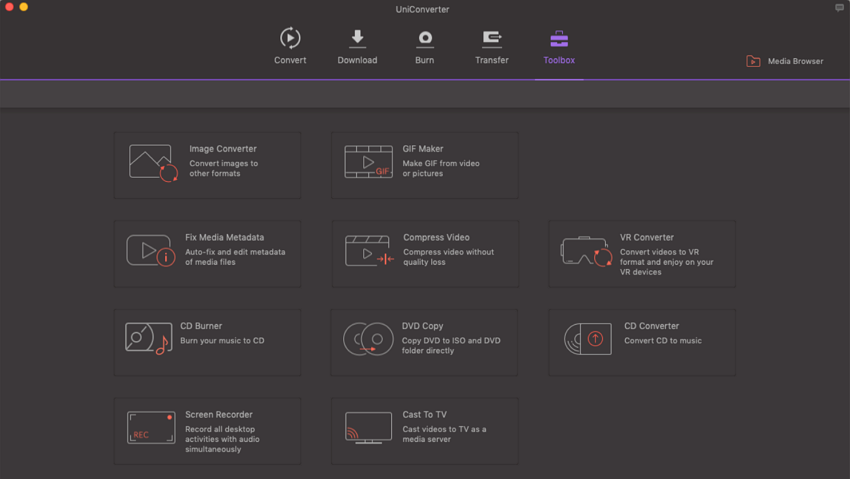This screenshot has width=850, height=479.
Task: Close the UniConverter window with red button
Action: coord(9,7)
